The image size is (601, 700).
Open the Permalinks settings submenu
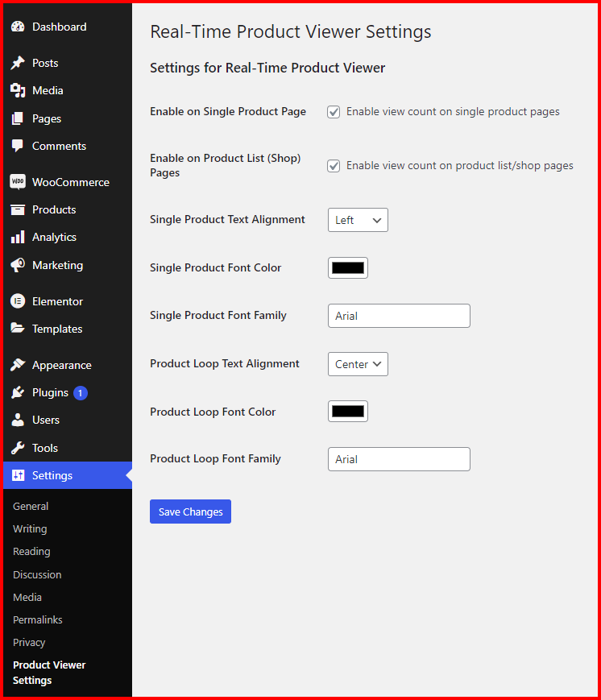click(x=38, y=619)
